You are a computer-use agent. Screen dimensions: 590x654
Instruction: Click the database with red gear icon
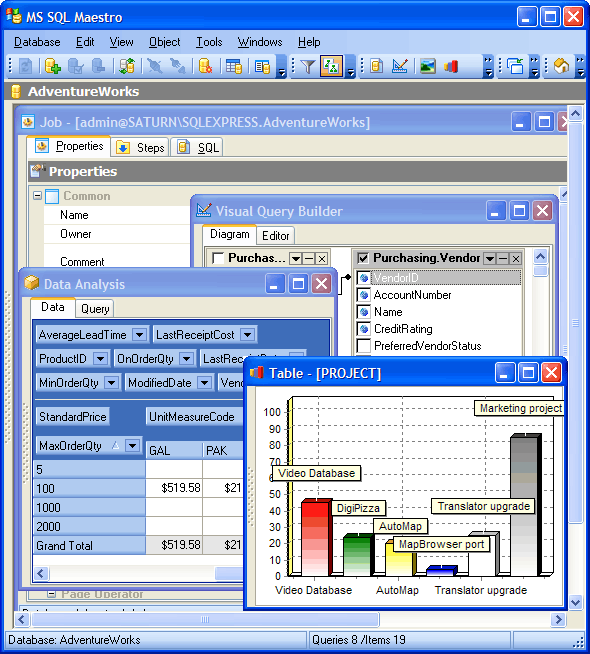click(x=206, y=66)
